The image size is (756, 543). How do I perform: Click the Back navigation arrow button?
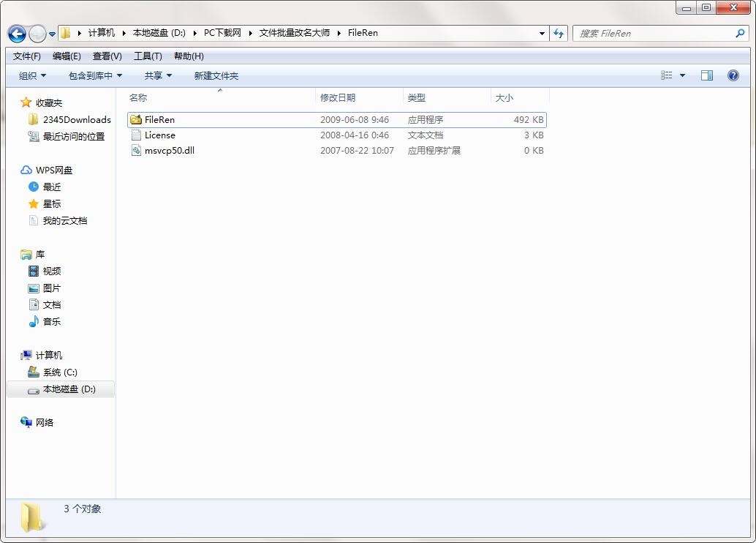click(17, 34)
